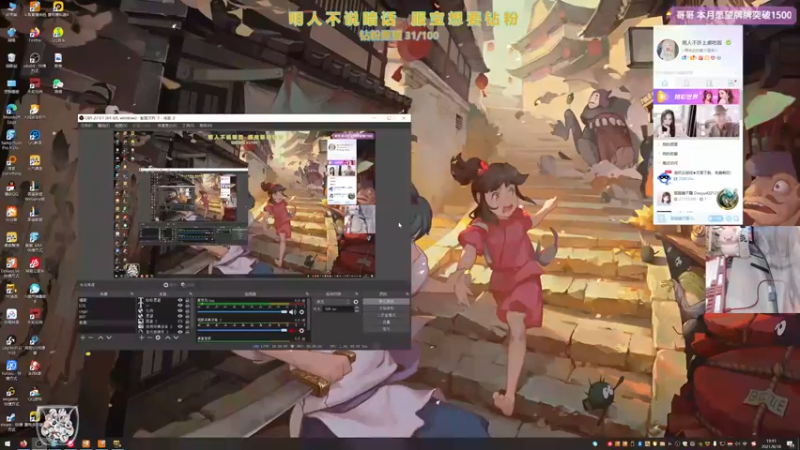The width and height of the screenshot is (800, 450).
Task: Open the purple video banner in QQ panel
Action: coord(697,96)
